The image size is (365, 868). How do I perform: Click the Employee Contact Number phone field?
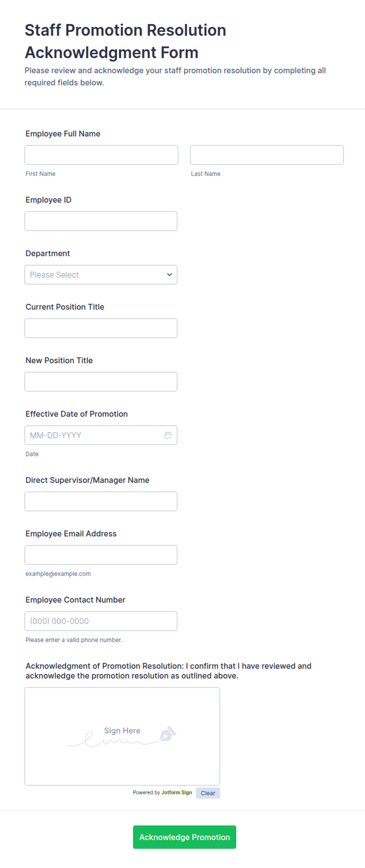[101, 621]
